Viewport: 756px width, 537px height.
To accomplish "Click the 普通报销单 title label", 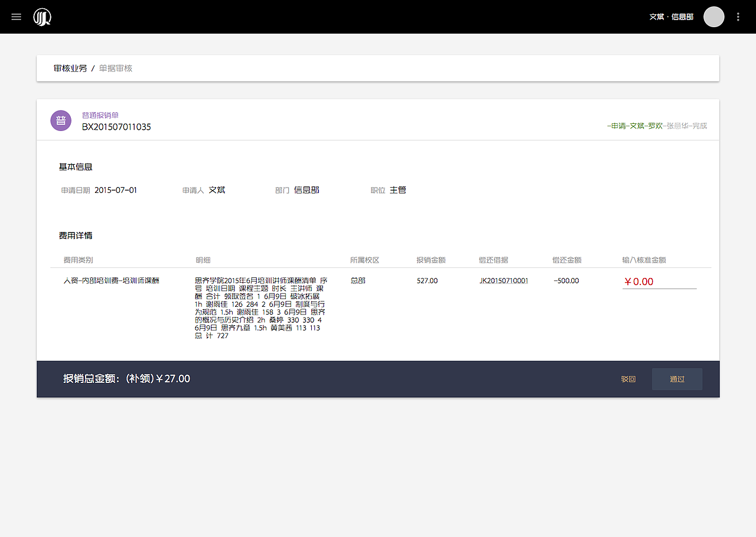I will coord(100,115).
